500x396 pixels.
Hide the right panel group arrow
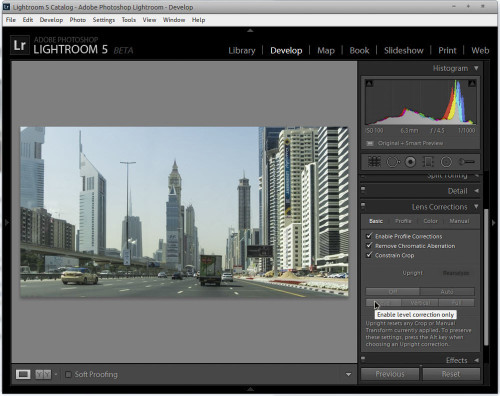point(494,222)
